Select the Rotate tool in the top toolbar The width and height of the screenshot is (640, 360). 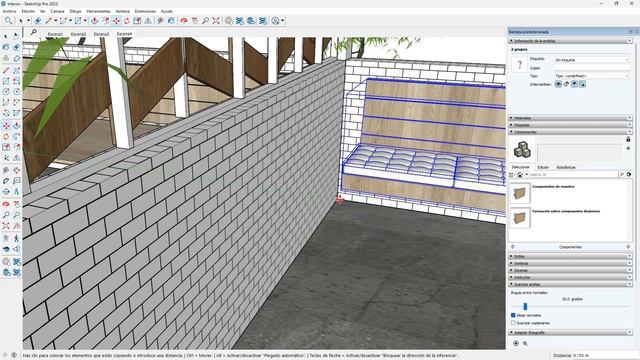(127, 20)
